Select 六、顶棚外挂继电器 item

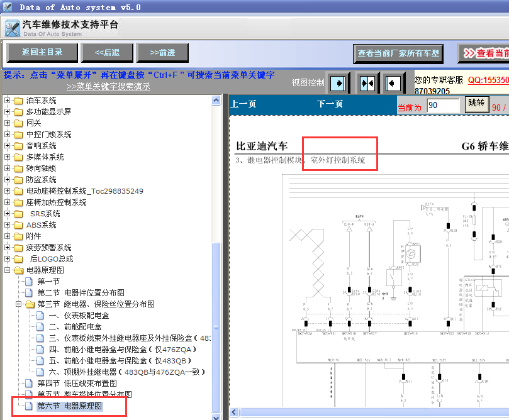[127, 372]
